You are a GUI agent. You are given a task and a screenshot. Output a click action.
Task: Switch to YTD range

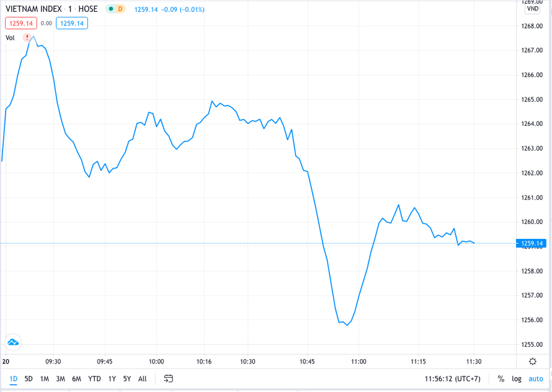point(94,378)
